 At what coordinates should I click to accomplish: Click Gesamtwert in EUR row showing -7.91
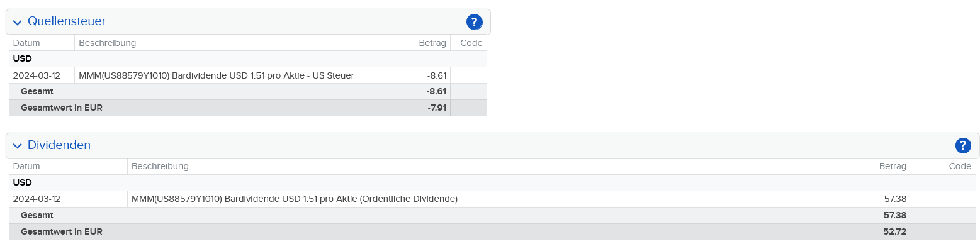pos(248,108)
